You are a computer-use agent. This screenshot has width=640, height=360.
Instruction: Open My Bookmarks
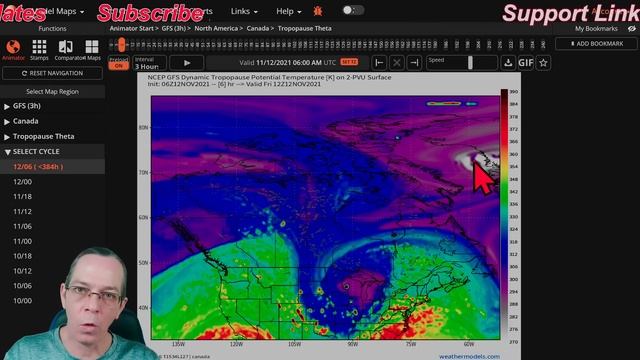(x=596, y=29)
